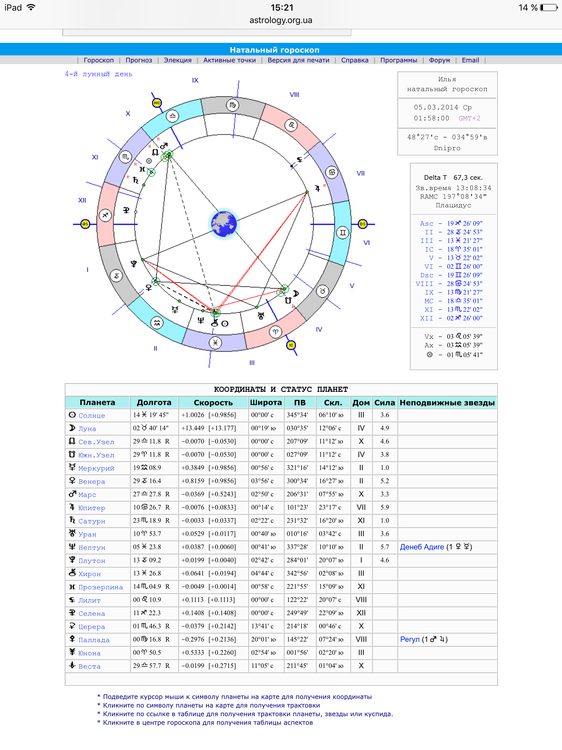The height and width of the screenshot is (750, 562).
Task: Open the Гороскоп menu item
Action: (99, 60)
